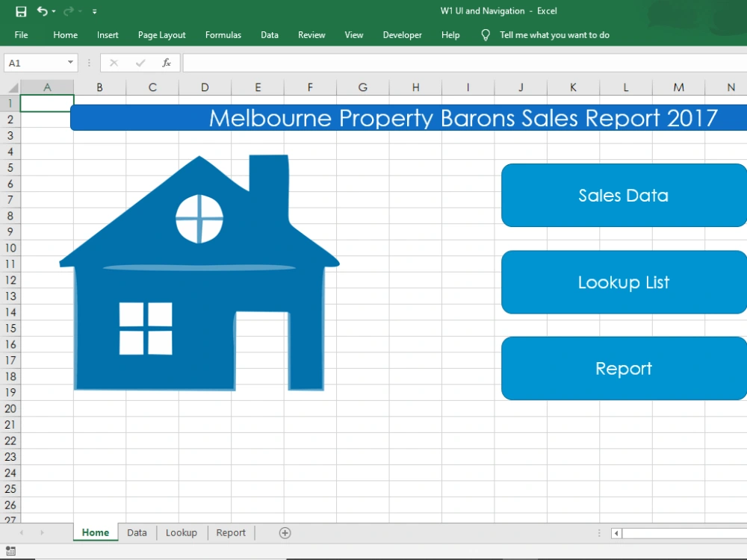Viewport: 747px width, 560px height.
Task: Open the Insert ribbon tab
Action: [108, 35]
